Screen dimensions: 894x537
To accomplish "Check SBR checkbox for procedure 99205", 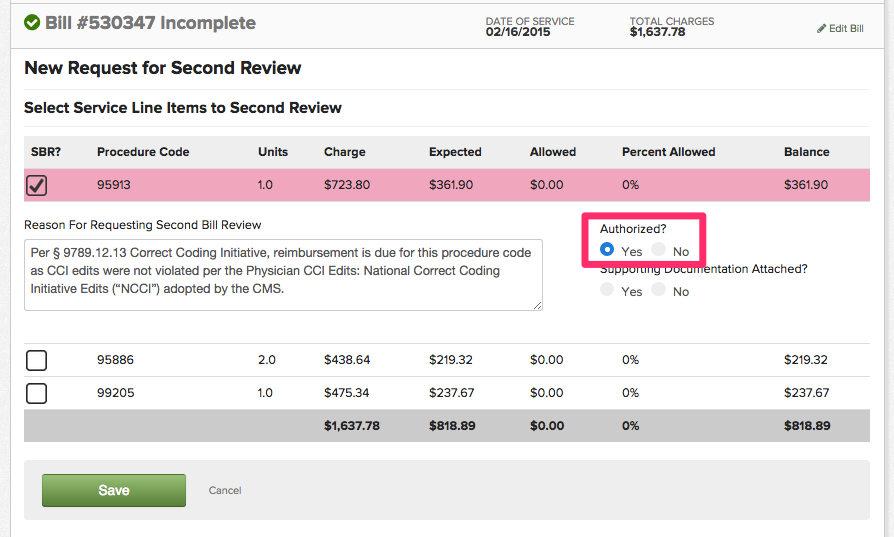I will coord(36,393).
